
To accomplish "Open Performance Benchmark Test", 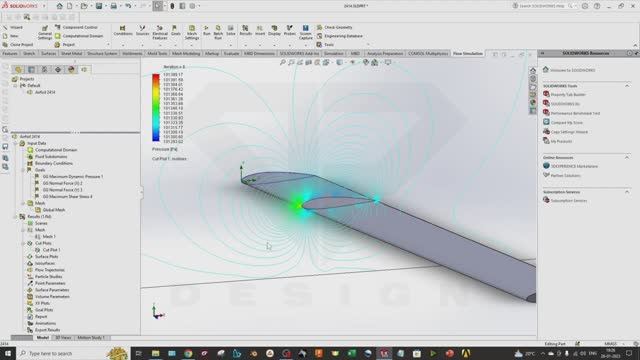I will coord(571,113).
